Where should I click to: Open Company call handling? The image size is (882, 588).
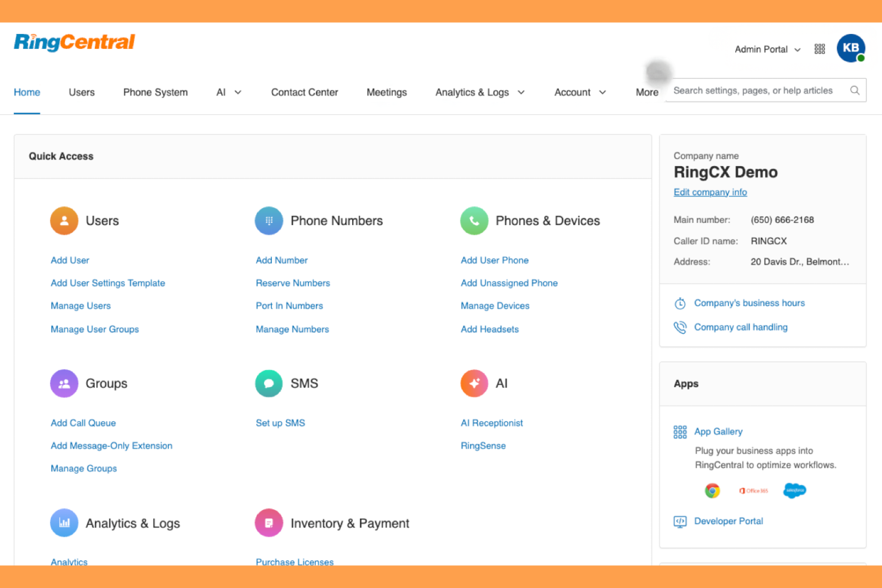(x=741, y=327)
